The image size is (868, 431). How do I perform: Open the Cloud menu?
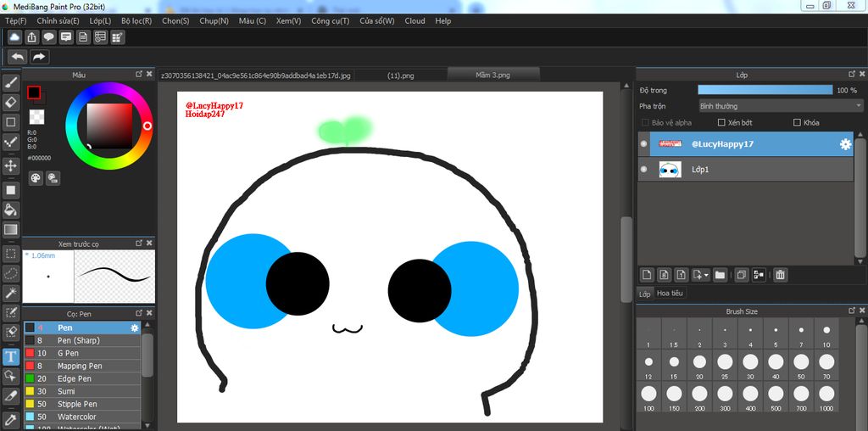(x=415, y=21)
